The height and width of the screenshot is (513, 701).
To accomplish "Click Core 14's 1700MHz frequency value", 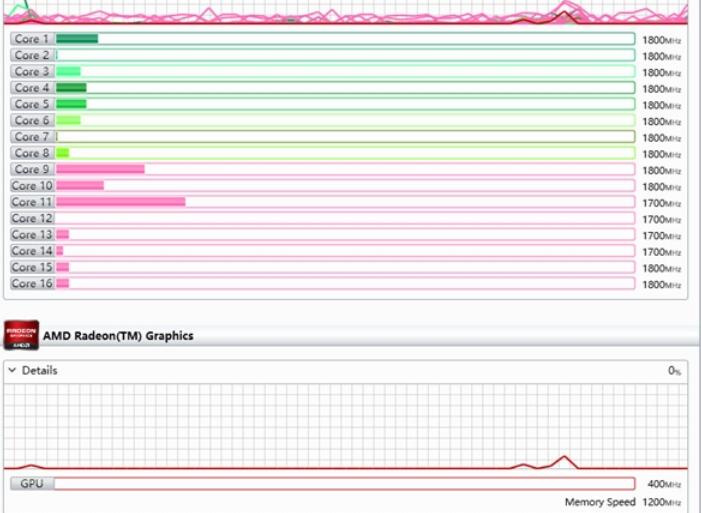I will coord(662,252).
